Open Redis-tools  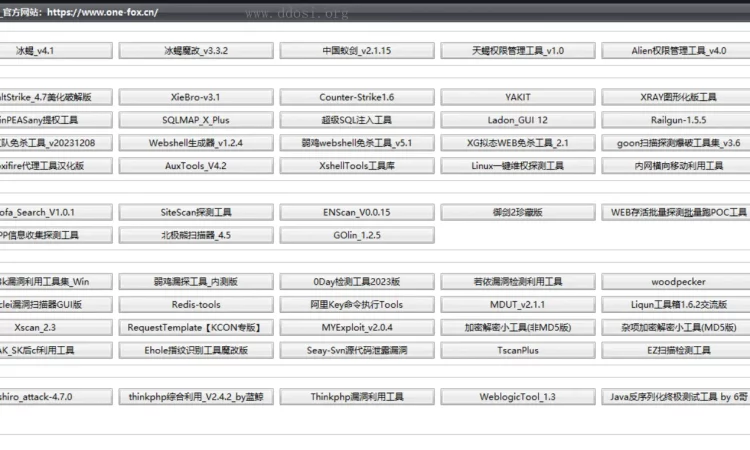click(196, 305)
